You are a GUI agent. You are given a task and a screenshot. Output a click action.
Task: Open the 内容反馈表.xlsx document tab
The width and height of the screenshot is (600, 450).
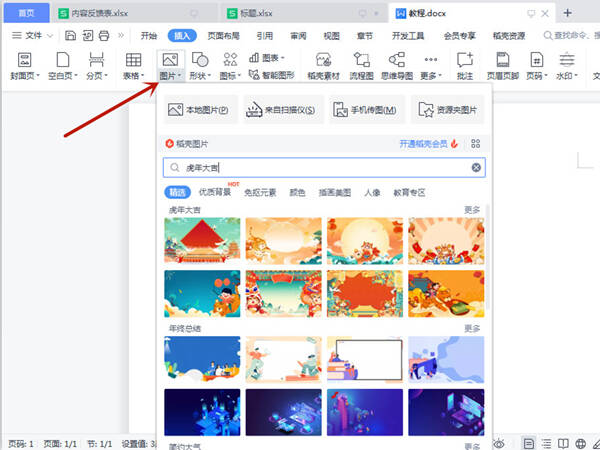pyautogui.click(x=135, y=13)
